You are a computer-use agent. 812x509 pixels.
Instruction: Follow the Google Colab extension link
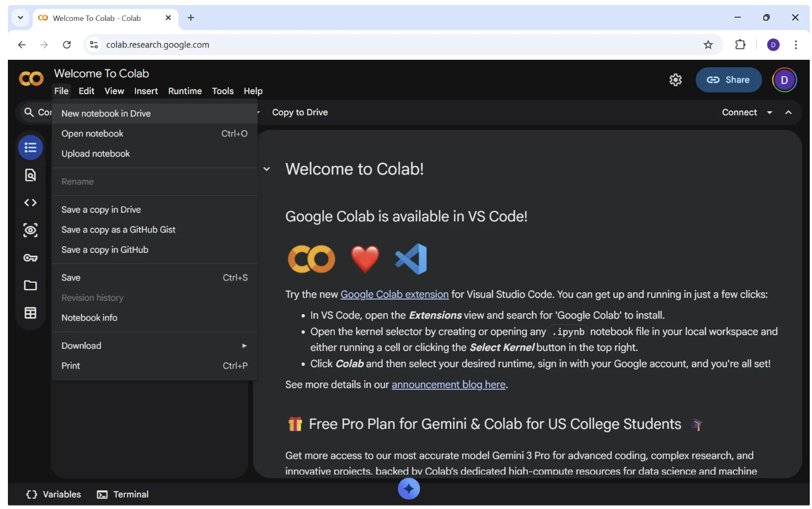[x=394, y=295]
